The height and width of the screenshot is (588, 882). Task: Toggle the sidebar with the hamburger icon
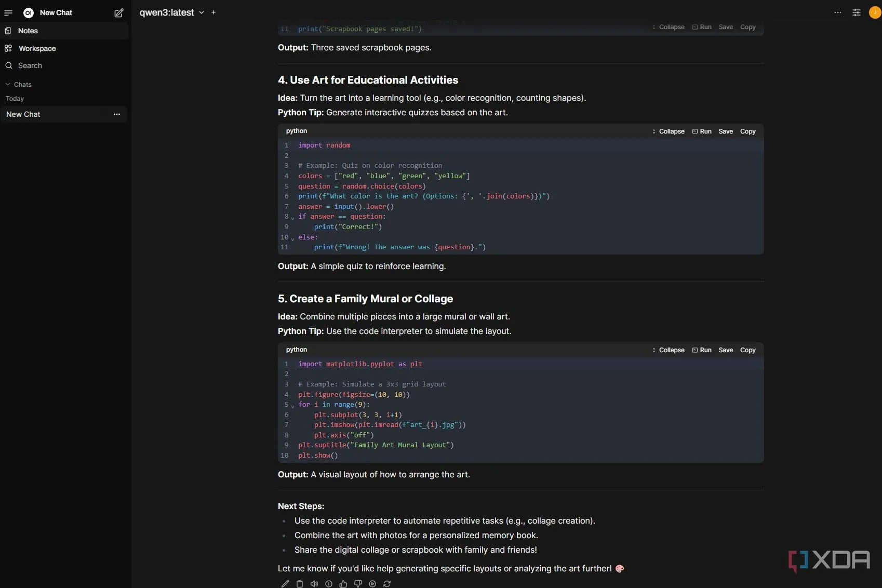click(x=8, y=12)
